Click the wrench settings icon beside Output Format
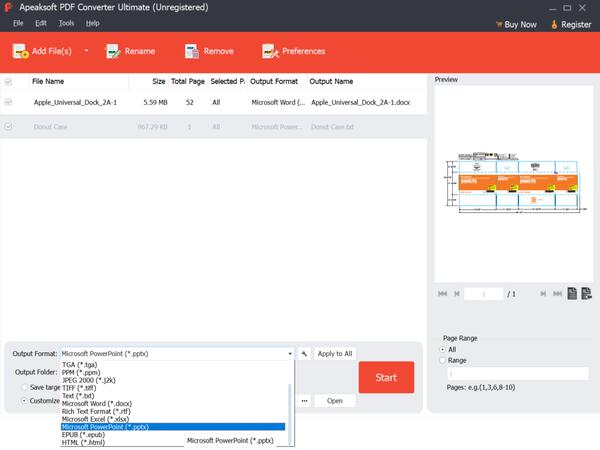Viewport: 600px width, 450px height. 304,353
